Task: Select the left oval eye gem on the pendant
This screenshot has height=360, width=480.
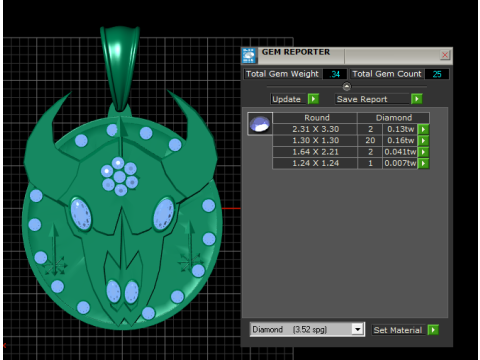Action: [x=81, y=214]
